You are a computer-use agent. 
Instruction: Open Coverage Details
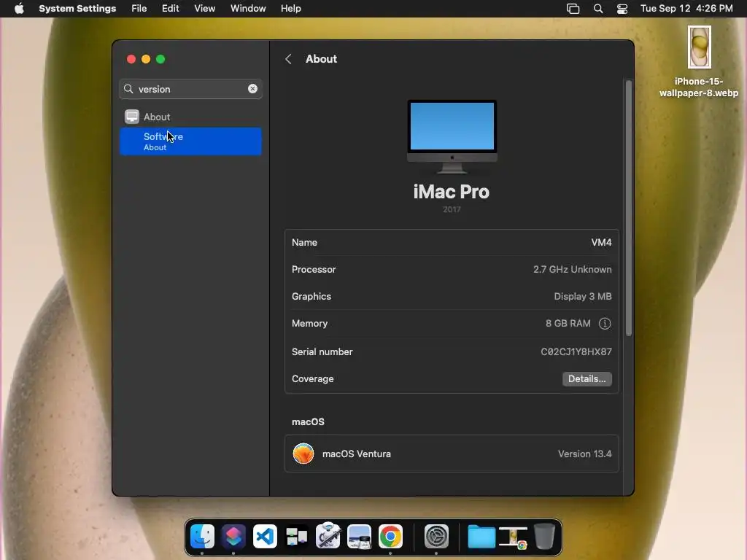[x=587, y=378]
